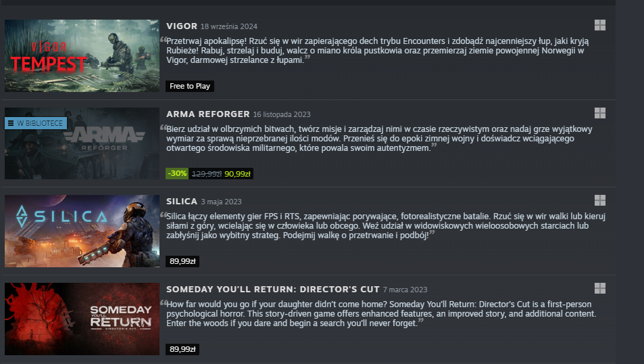Click Windows platform icon for Silica

point(599,200)
